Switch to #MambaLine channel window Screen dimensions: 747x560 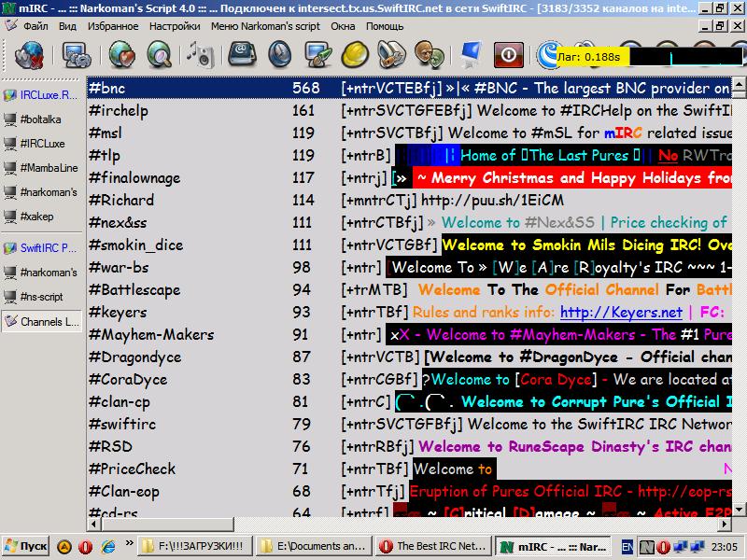(x=41, y=168)
